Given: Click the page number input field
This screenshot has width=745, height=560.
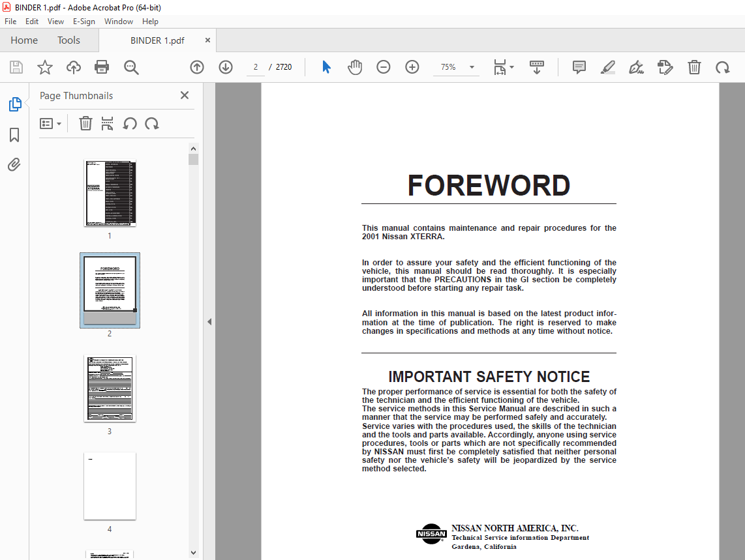Looking at the screenshot, I should [x=256, y=67].
